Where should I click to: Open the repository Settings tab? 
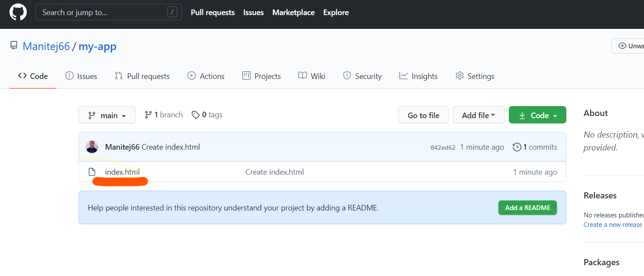click(x=475, y=76)
